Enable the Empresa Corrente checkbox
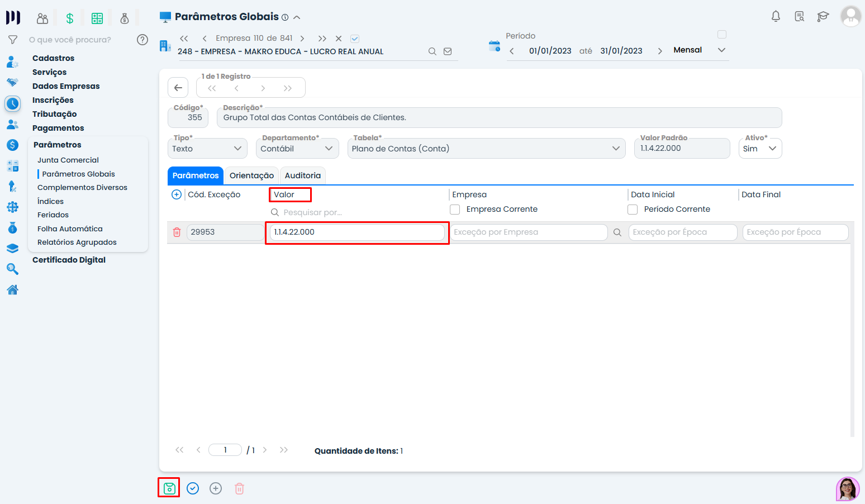Screen dimensions: 865x504 coord(455,209)
